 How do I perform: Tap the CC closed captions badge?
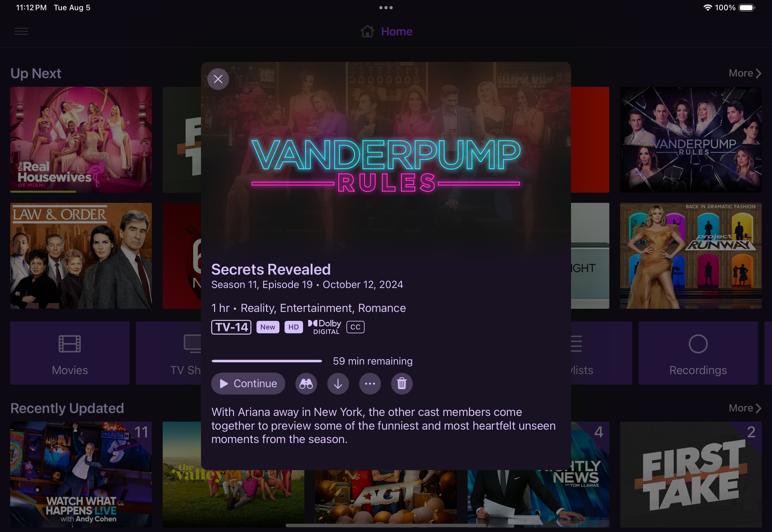tap(355, 327)
